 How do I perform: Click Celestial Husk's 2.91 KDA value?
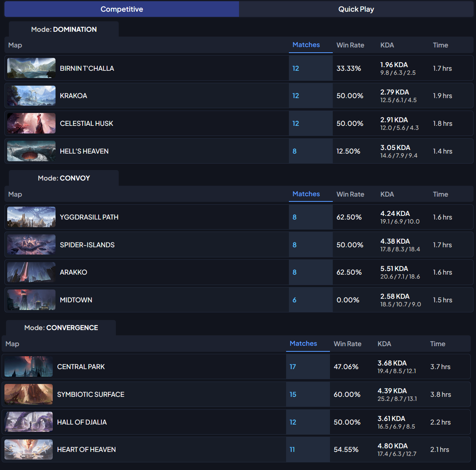point(394,120)
